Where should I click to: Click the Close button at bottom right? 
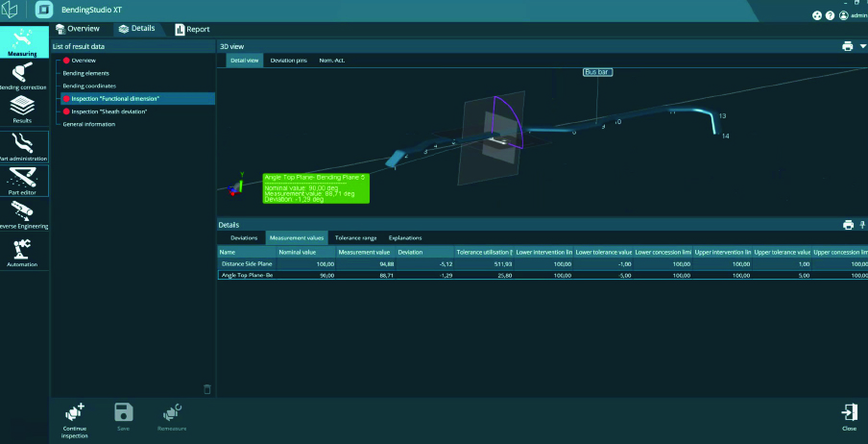(849, 416)
